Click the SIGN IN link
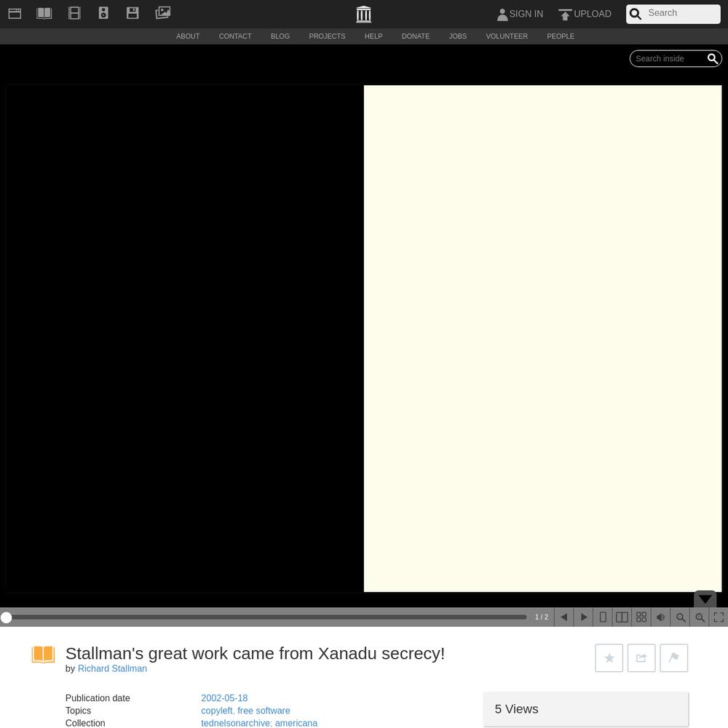Screen dimensions: 728x728 pyautogui.click(x=520, y=15)
